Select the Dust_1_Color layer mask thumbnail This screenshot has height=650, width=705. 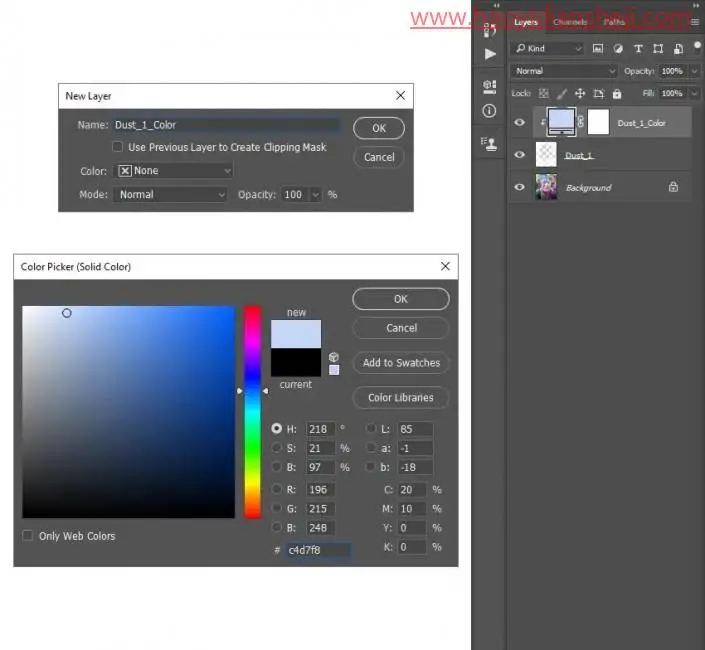pos(598,122)
